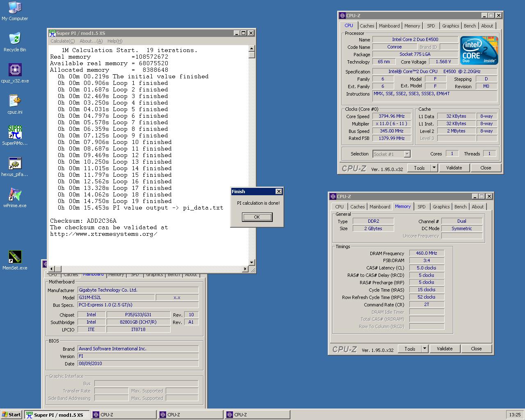Open Caches tab in CPU-Z Memory window
This screenshot has width=525, height=420.
tap(357, 207)
